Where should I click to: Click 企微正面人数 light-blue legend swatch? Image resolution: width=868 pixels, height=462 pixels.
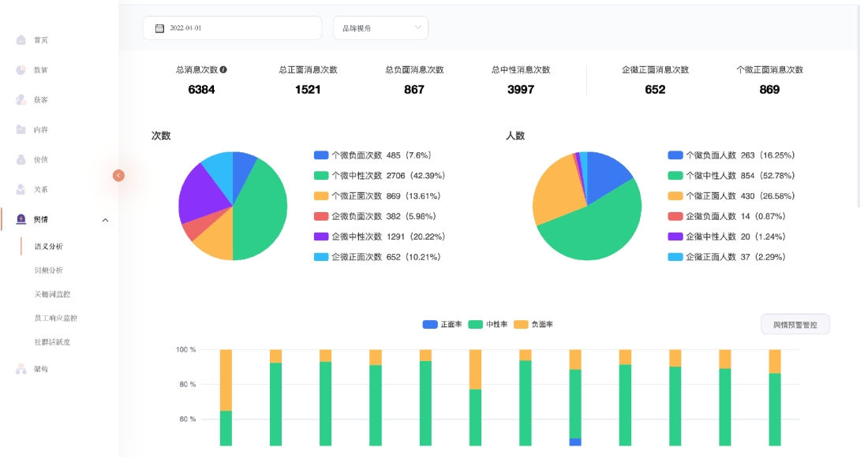coord(675,257)
